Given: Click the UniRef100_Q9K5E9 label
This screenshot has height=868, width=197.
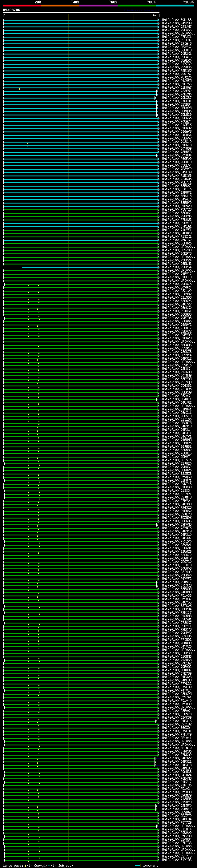Looking at the screenshot, I should click(x=177, y=809).
